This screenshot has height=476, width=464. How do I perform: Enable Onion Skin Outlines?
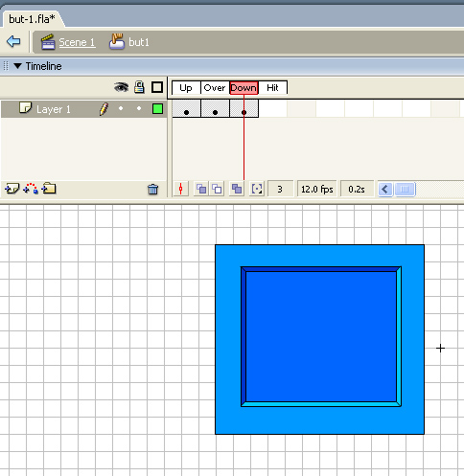pyautogui.click(x=218, y=189)
